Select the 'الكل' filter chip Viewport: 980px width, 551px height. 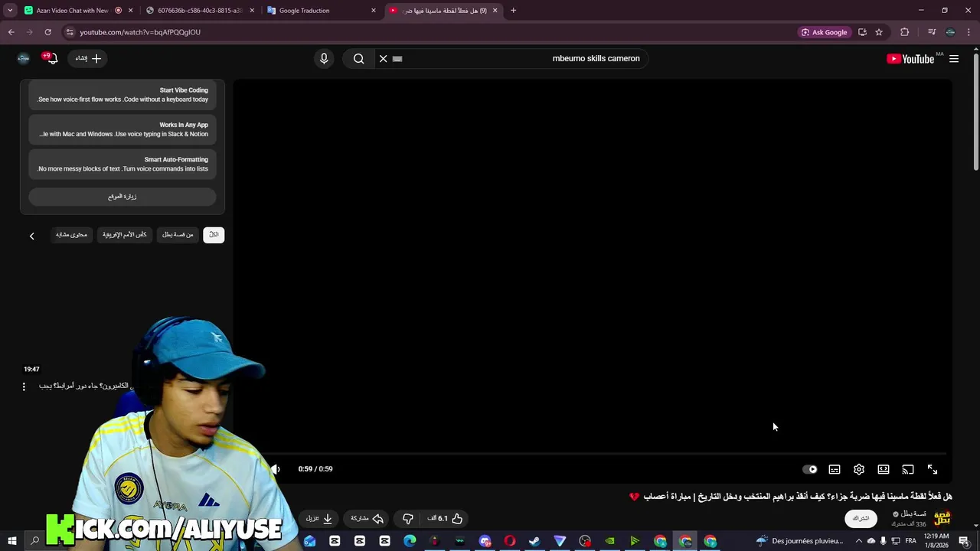214,234
